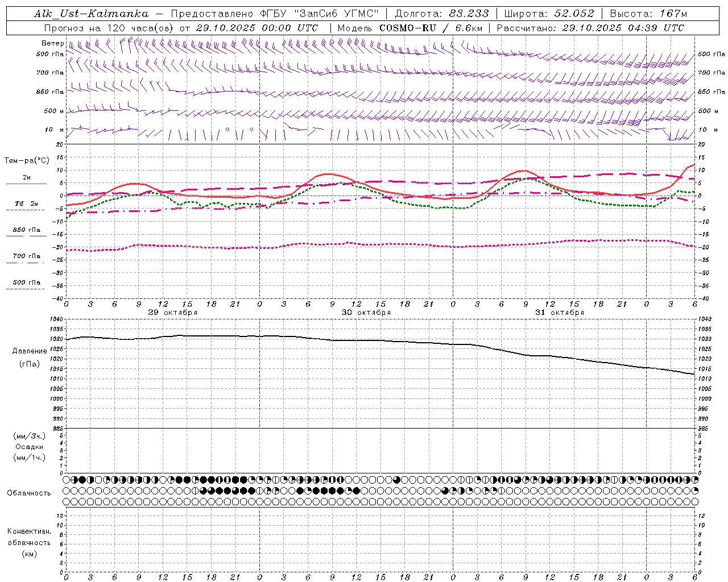Viewport: 728px width, 582px height.
Task: Click "850 гПа" in the temperature legend
Action: [27, 230]
